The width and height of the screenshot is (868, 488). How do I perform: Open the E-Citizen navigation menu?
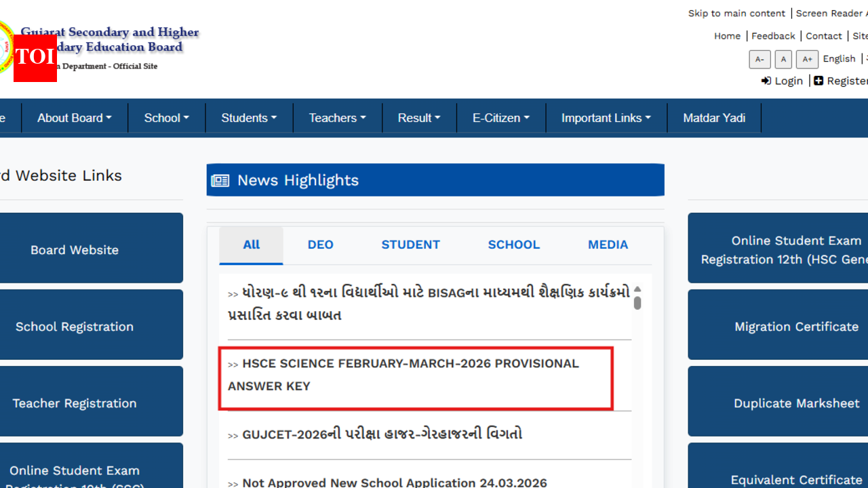pos(500,117)
